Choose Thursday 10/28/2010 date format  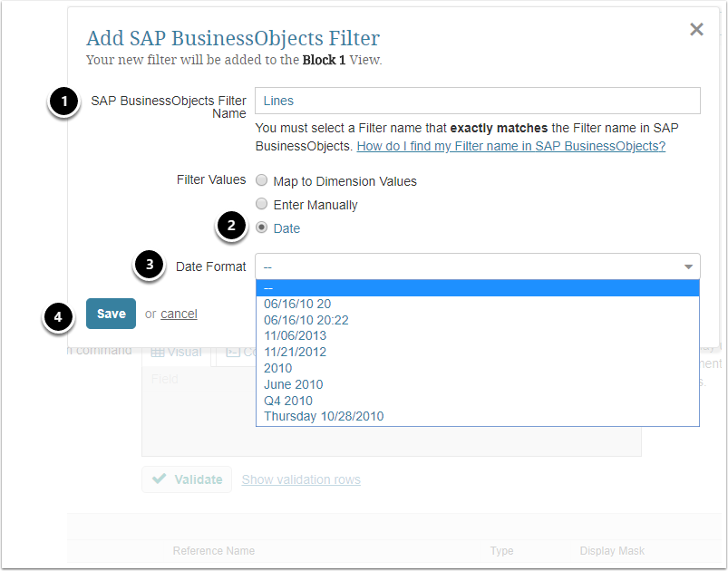pyautogui.click(x=477, y=416)
